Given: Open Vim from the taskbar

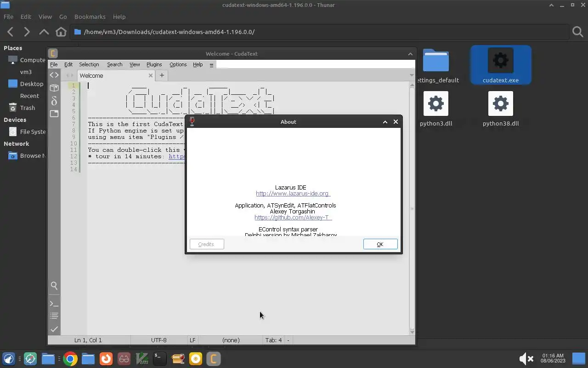Looking at the screenshot, I should click(142, 359).
